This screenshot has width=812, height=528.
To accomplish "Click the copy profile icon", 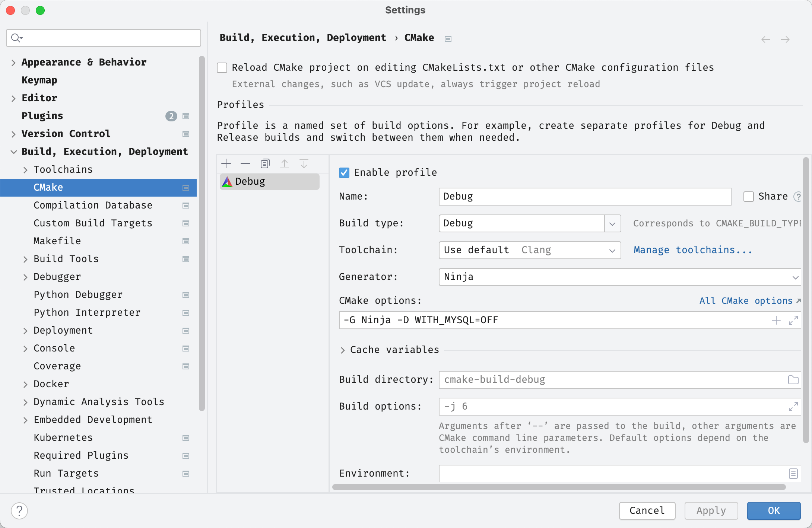I will pos(264,163).
